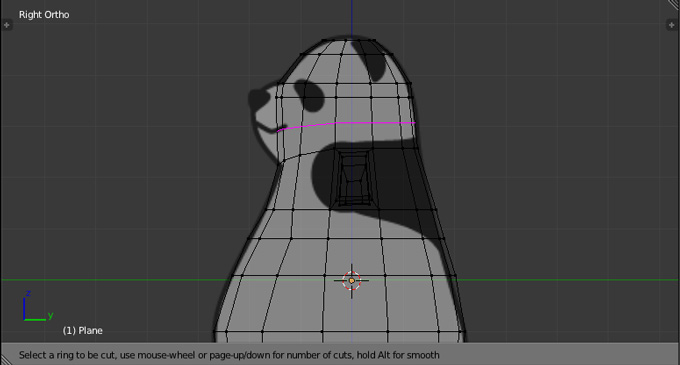This screenshot has height=365, width=680.
Task: Click the bottom-right corner vertex of mesh
Action: click(x=464, y=332)
